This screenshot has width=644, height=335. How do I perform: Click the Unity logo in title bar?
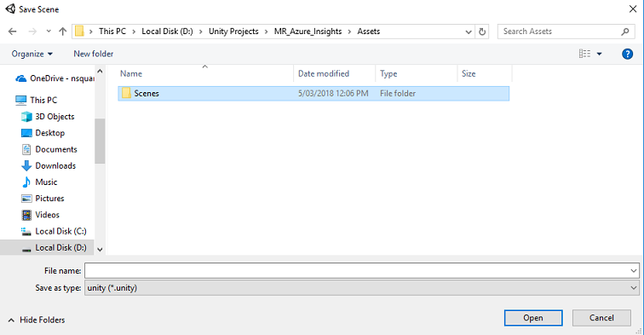10,9
